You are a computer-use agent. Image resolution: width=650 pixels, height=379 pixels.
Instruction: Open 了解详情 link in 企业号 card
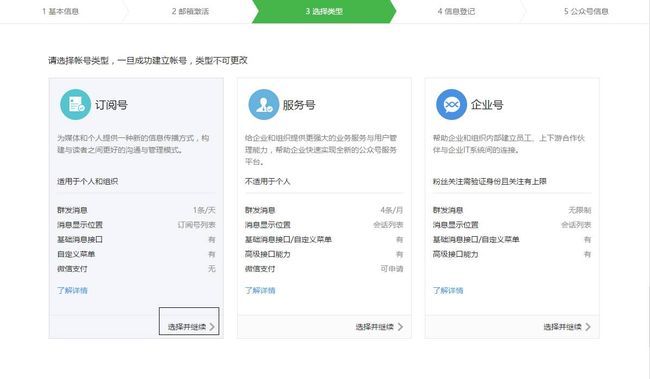coord(448,290)
